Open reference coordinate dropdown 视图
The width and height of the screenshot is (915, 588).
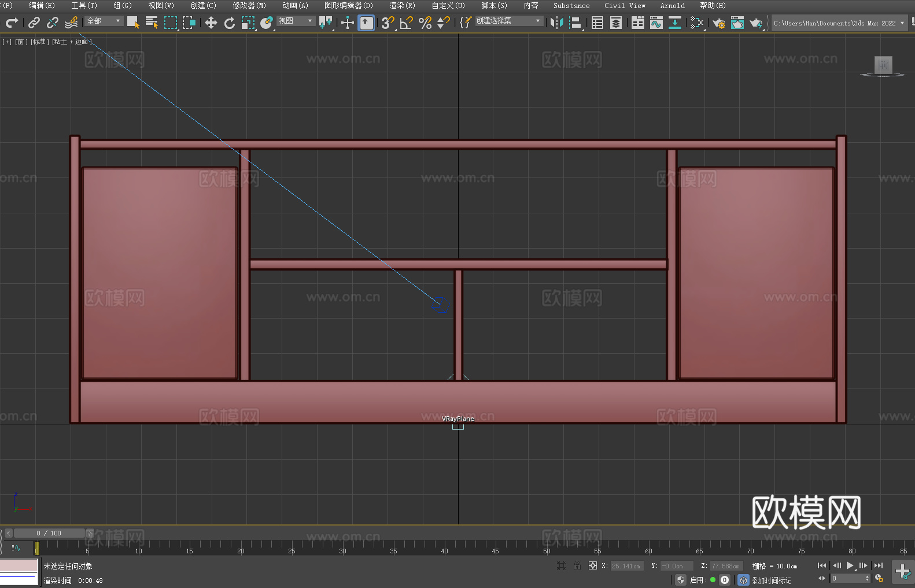[x=296, y=21]
